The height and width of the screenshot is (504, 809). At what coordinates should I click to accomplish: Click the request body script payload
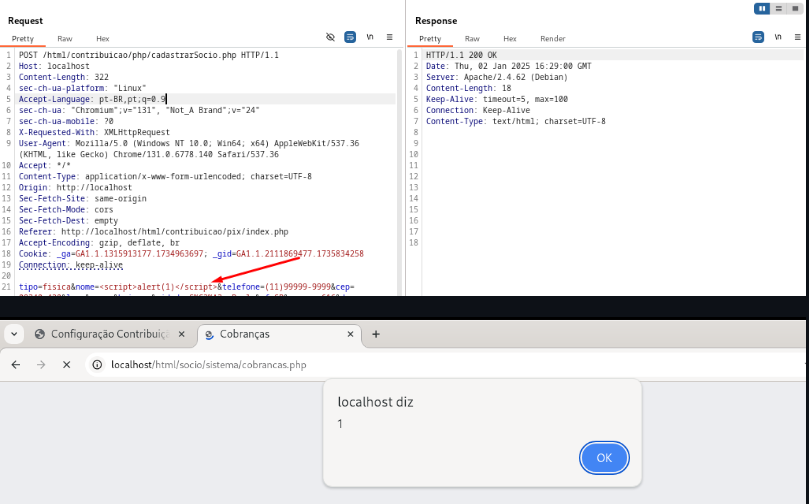158,287
